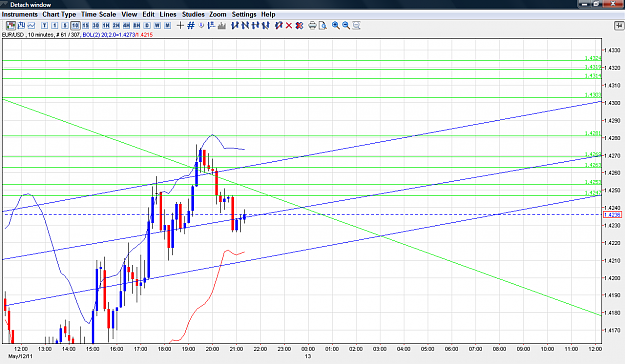Click the Detach window title text

31,5
